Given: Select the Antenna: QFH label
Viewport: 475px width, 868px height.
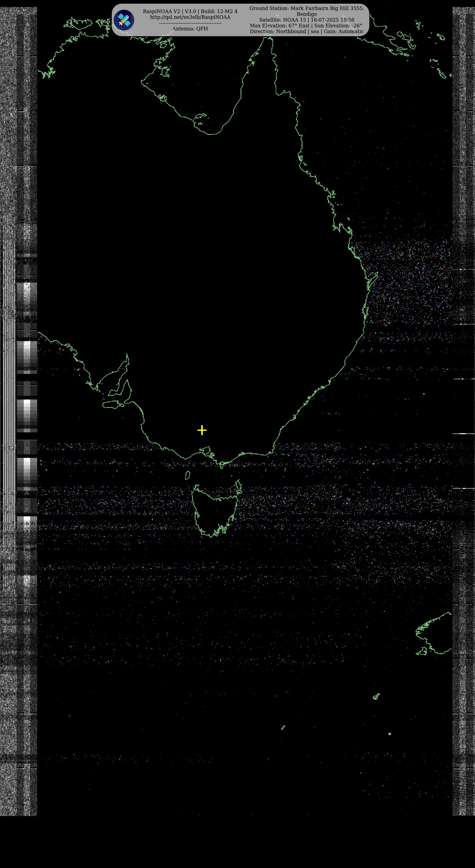Looking at the screenshot, I should (190, 29).
